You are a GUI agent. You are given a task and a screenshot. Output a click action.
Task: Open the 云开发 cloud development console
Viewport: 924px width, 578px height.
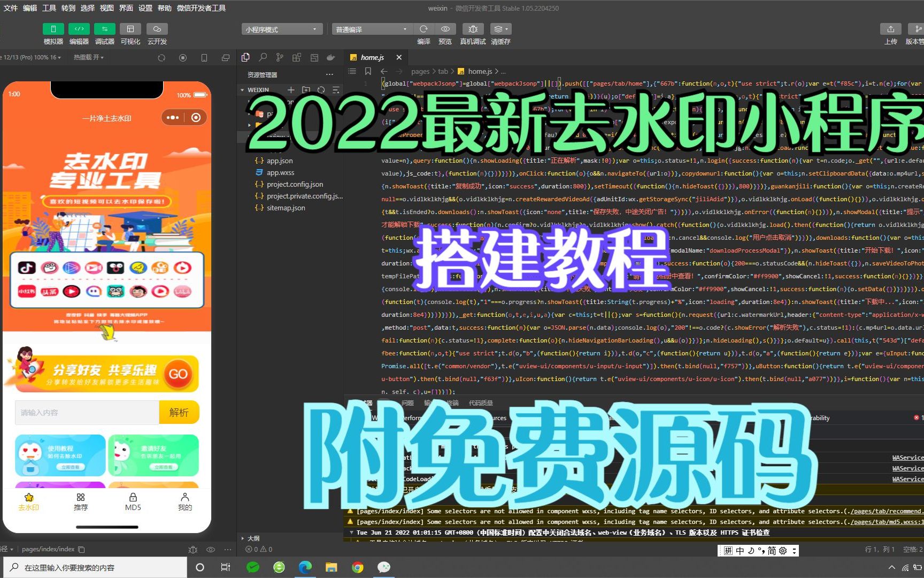tap(157, 29)
